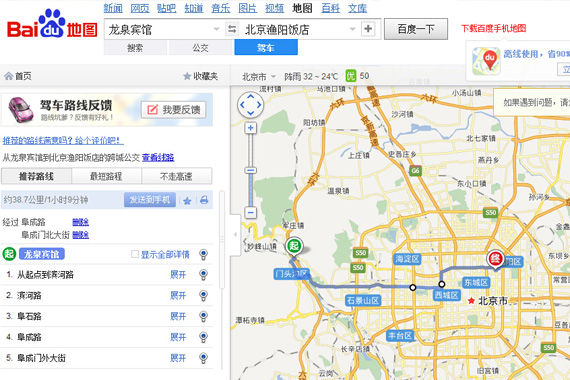Click the green start marker on map
The width and height of the screenshot is (570, 380).
tap(294, 247)
